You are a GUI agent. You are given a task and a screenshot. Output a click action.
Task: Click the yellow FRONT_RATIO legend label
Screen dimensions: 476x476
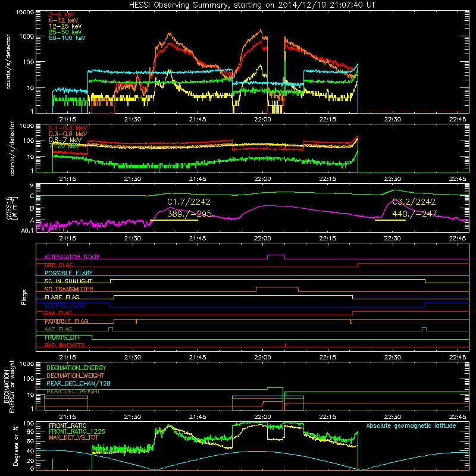[x=68, y=425]
